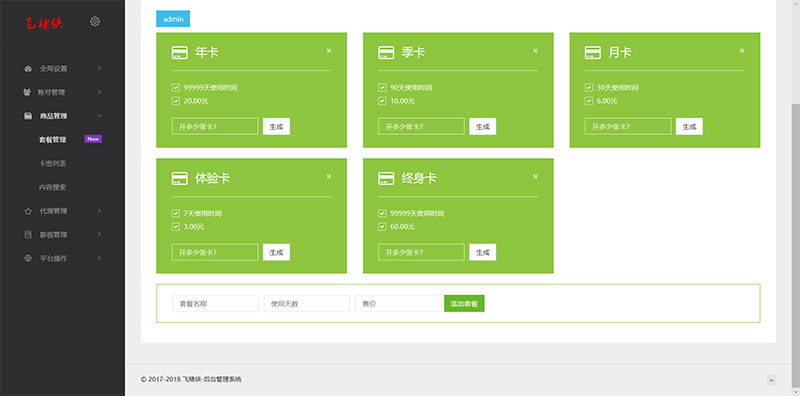Click the 平台操作 globe icon in sidebar
Image resolution: width=800 pixels, height=396 pixels.
point(28,258)
